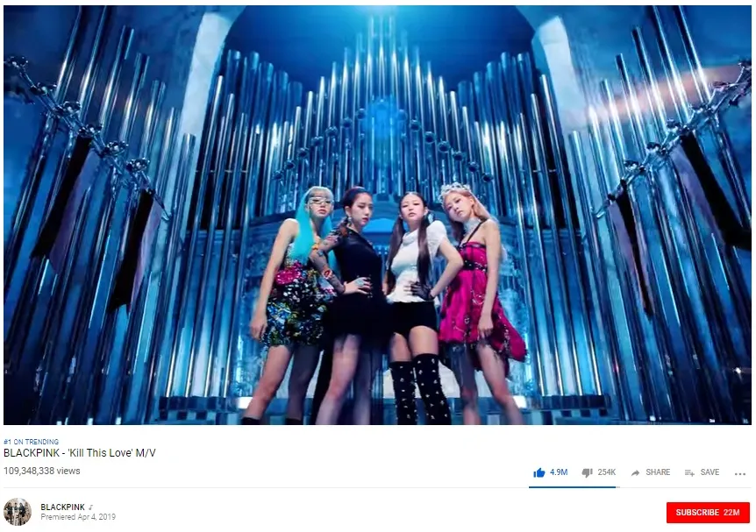The height and width of the screenshot is (532, 756).
Task: Click the 109,348,338 views text
Action: [42, 471]
